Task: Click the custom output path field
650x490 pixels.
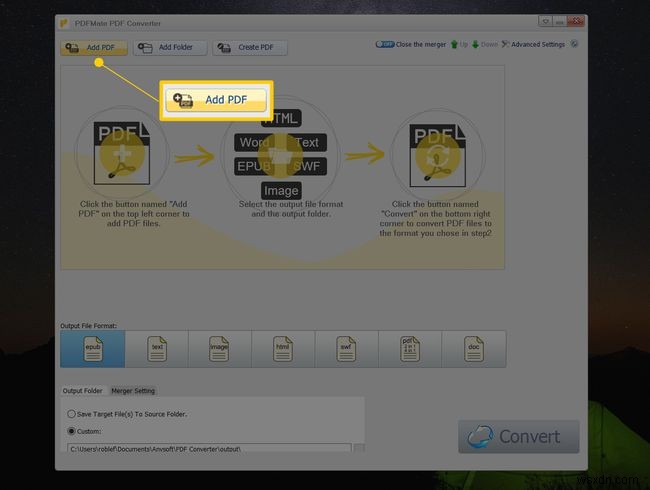Action: 209,448
